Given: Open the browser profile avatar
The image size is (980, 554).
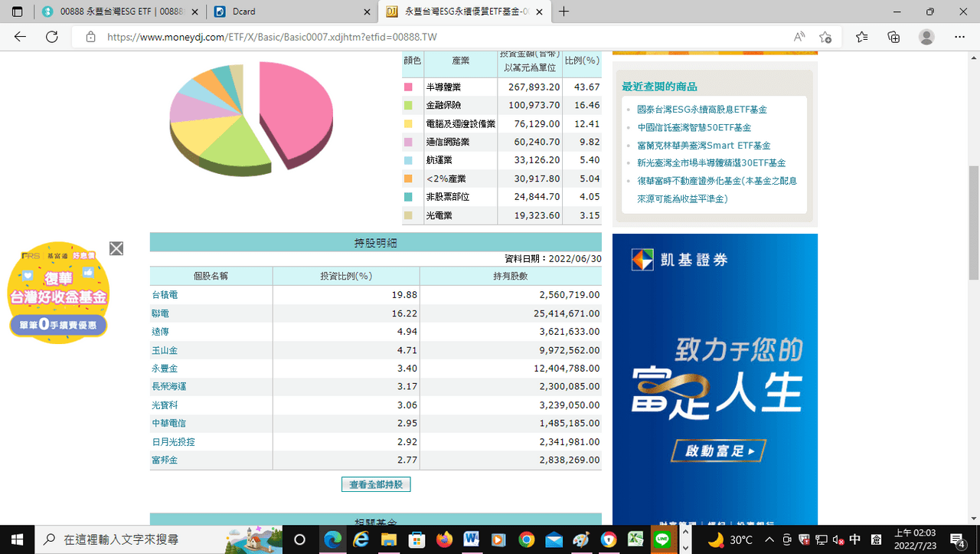Looking at the screenshot, I should 926,37.
